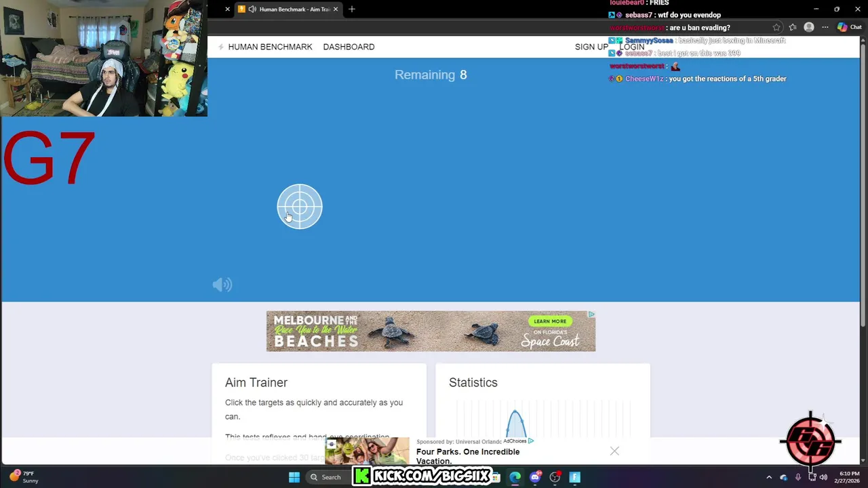Open the Copilot Chat sidebar

point(849,28)
